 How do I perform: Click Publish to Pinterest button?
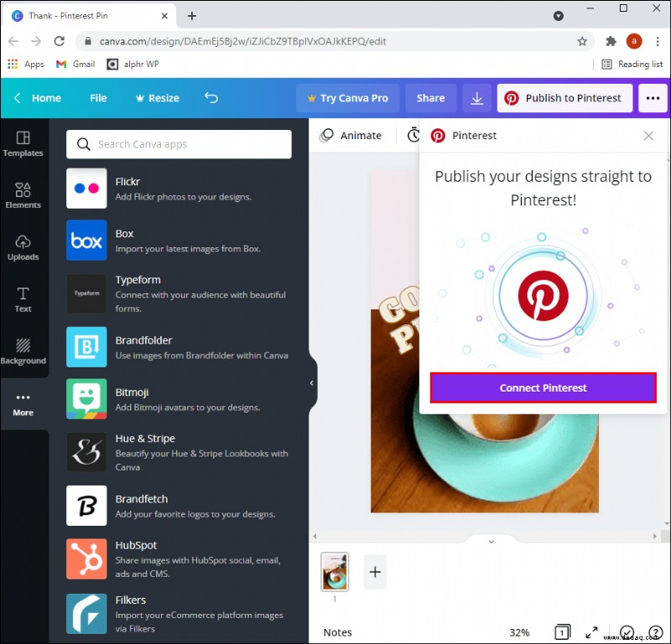click(564, 98)
